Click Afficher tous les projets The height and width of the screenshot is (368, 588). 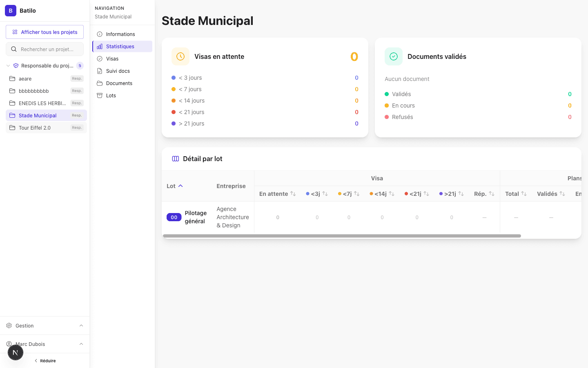coord(45,31)
